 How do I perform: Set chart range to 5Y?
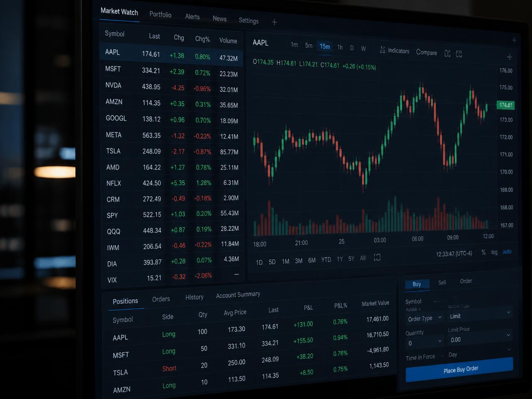351,259
